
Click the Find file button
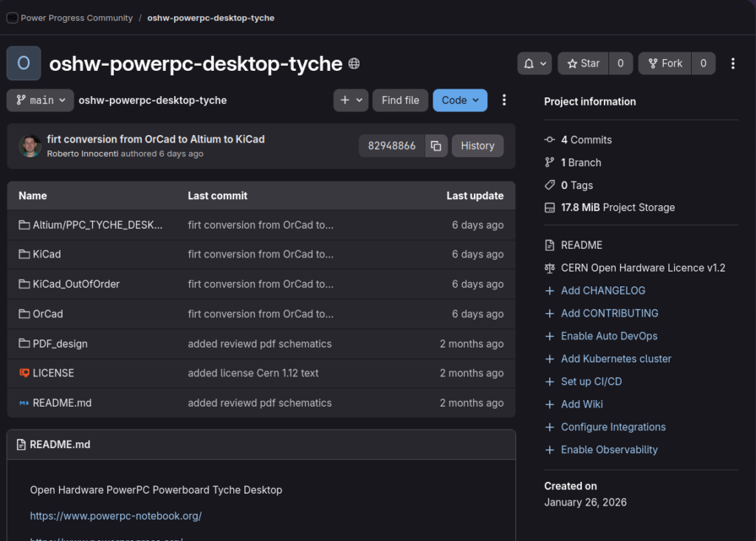point(400,100)
